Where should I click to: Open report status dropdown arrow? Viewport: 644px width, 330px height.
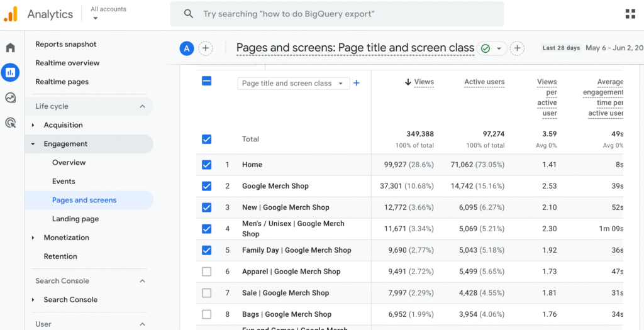click(499, 49)
